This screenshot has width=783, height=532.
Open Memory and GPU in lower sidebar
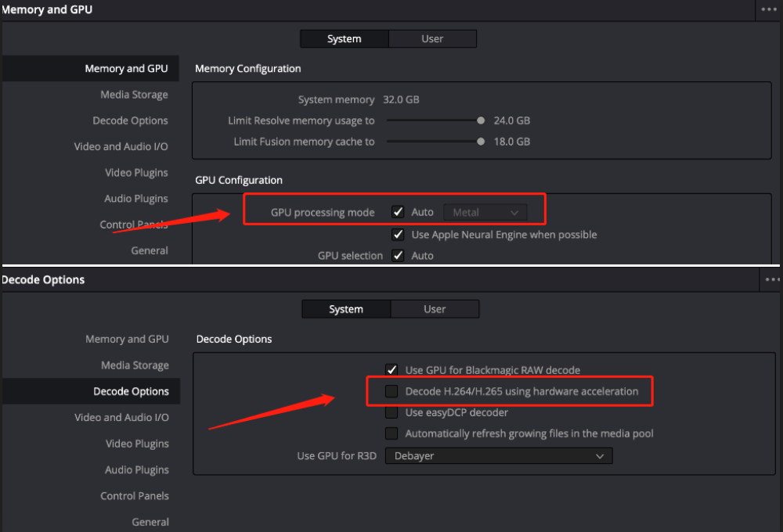pos(127,340)
